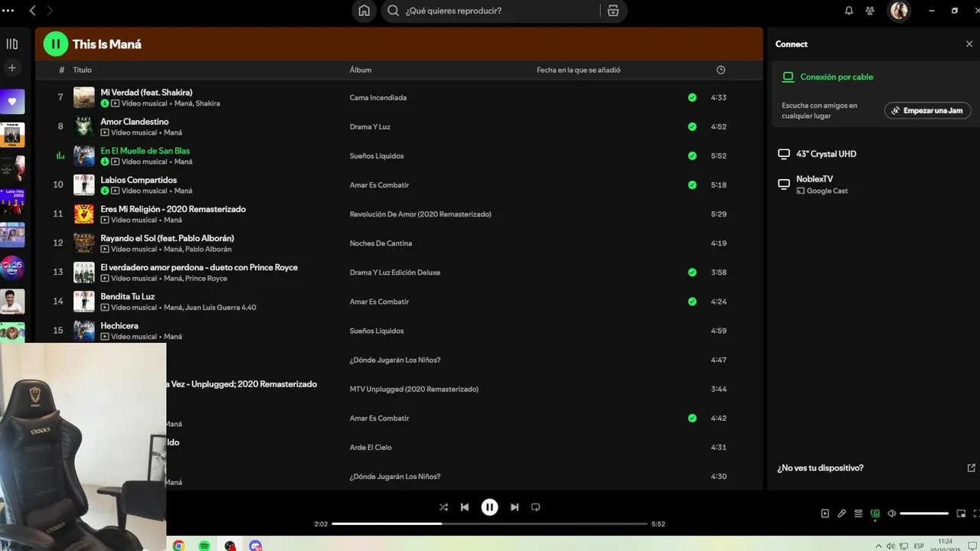980x551 pixels.
Task: Toggle shuffle in player bar
Action: 443,507
